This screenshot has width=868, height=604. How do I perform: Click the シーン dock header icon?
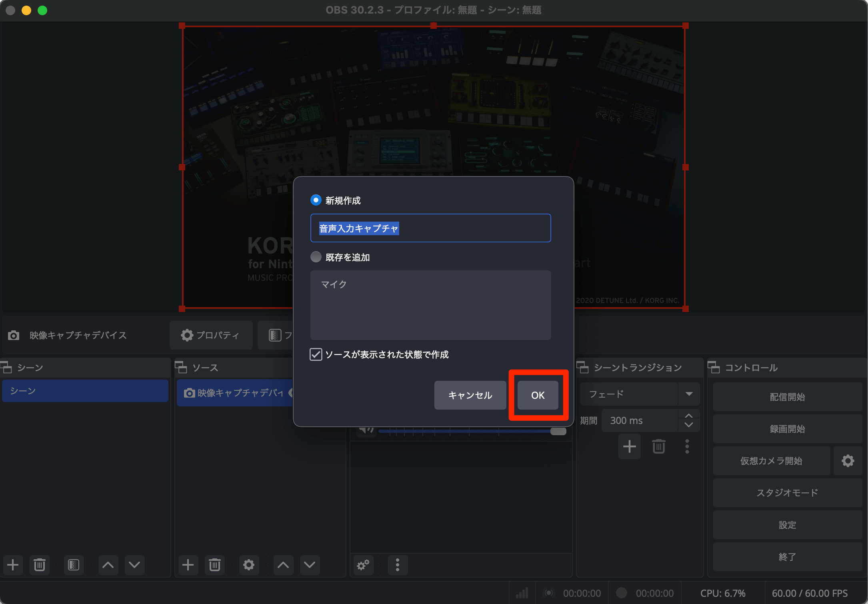coord(6,367)
